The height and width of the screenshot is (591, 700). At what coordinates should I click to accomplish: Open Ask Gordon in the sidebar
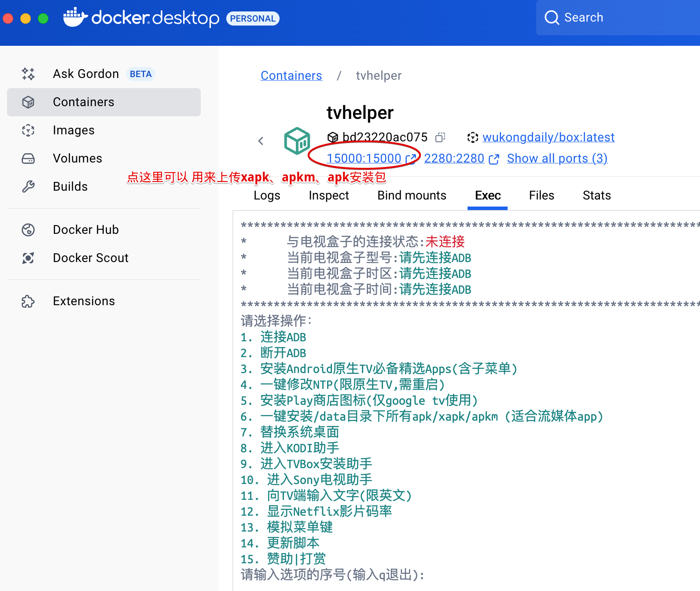(104, 74)
